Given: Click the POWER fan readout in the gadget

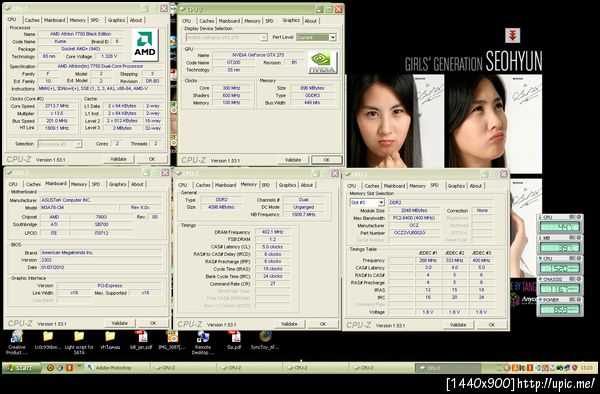Looking at the screenshot, I should tap(560, 309).
